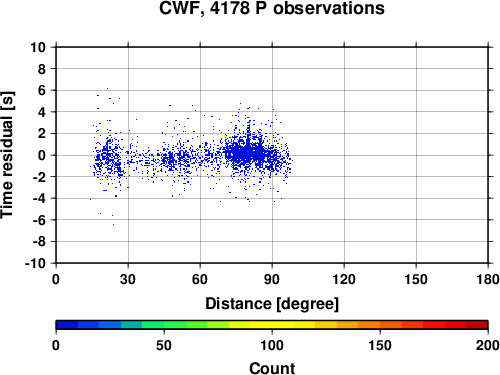Viewport: 500px width, 375px height.
Task: Click the colorbar tick label 50
Action: tap(164, 345)
